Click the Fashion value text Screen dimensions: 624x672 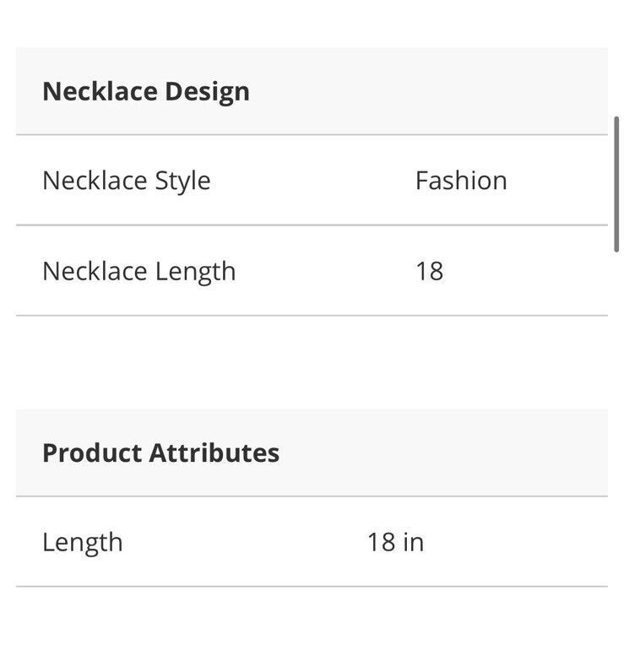tap(460, 181)
